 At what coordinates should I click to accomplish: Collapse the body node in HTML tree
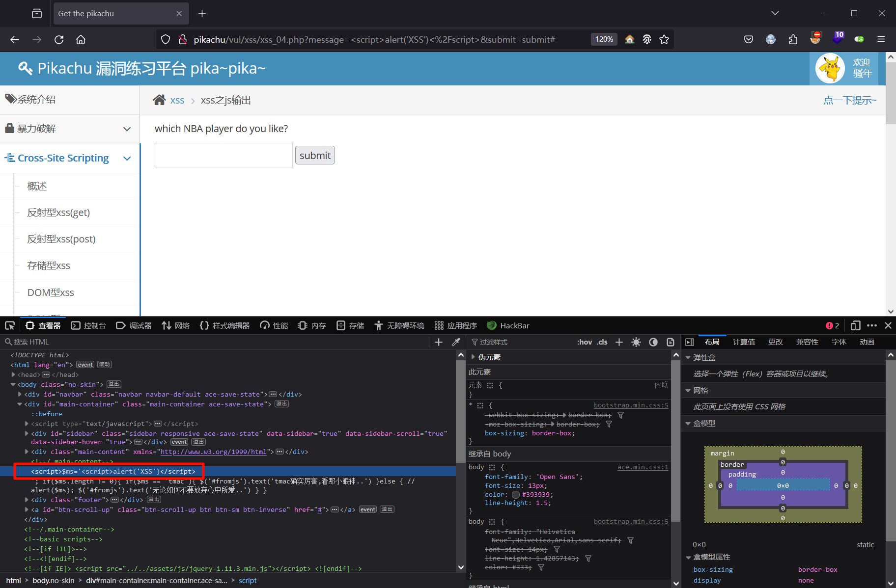click(13, 384)
